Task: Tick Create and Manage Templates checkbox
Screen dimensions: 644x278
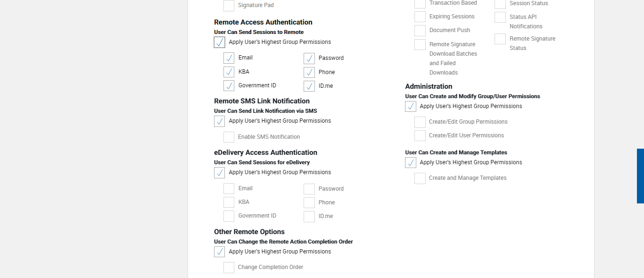Action: 420,178
